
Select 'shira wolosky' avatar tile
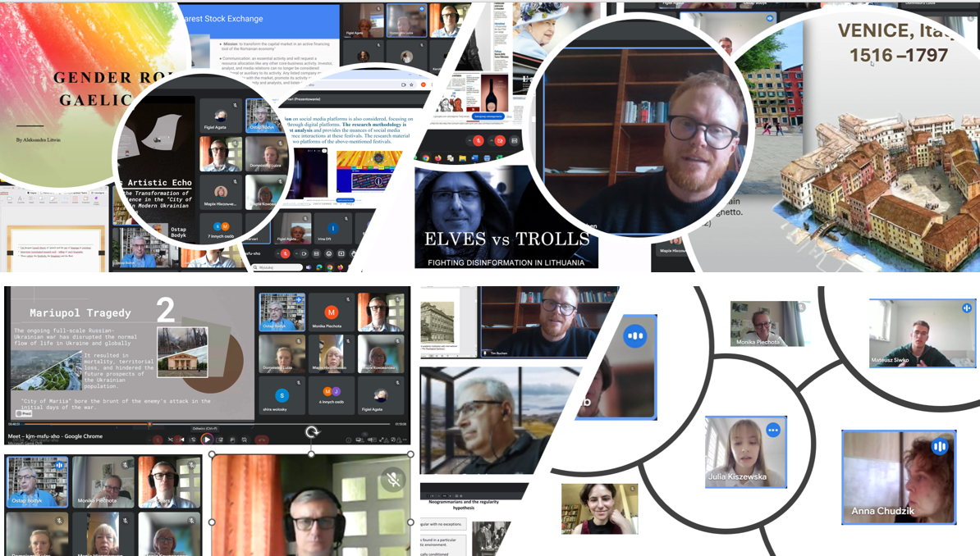[282, 394]
